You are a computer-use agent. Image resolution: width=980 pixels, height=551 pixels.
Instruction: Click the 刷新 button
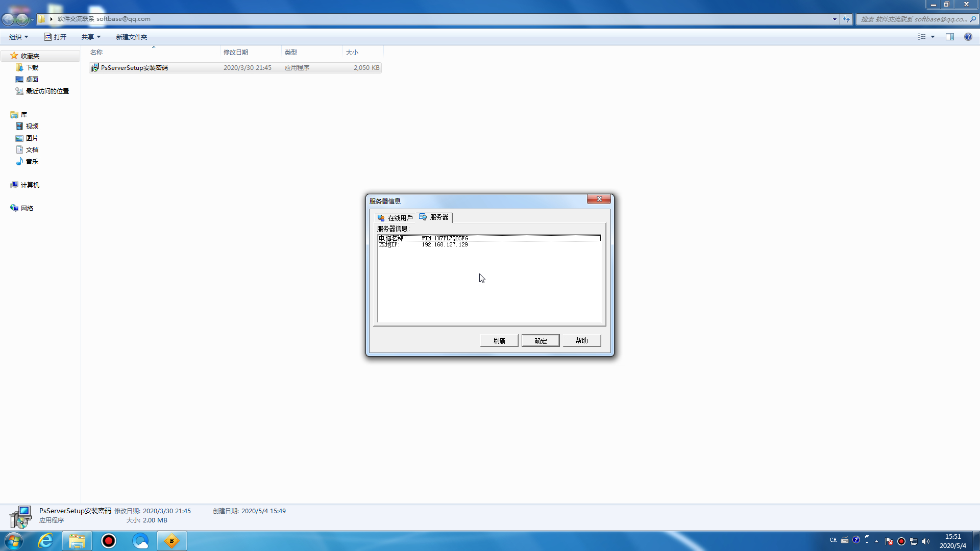(499, 341)
